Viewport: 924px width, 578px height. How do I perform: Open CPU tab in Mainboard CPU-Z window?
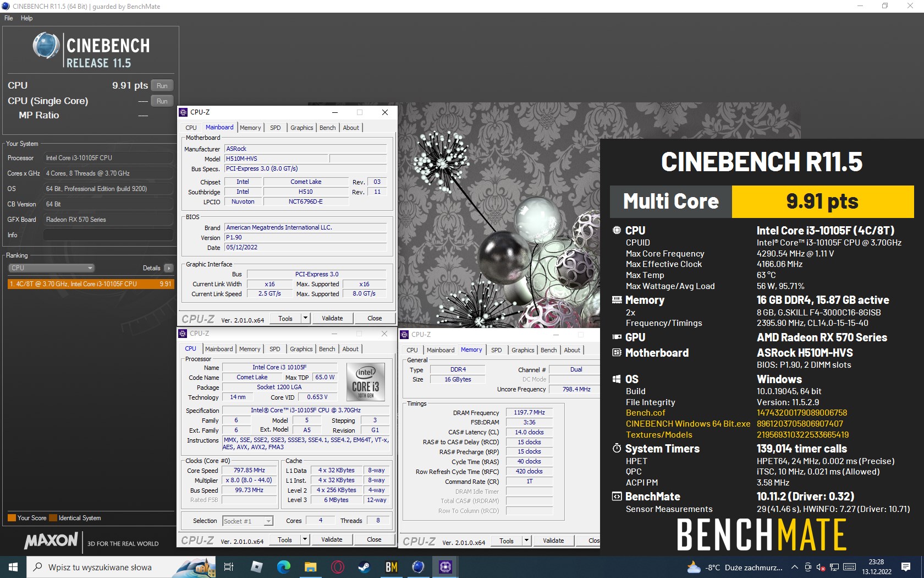pos(191,128)
